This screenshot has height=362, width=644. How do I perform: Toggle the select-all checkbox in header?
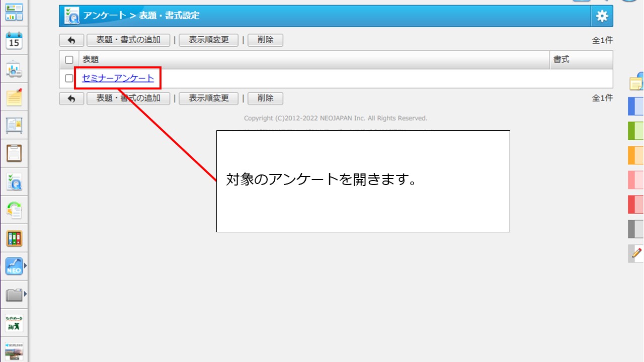[x=69, y=60]
